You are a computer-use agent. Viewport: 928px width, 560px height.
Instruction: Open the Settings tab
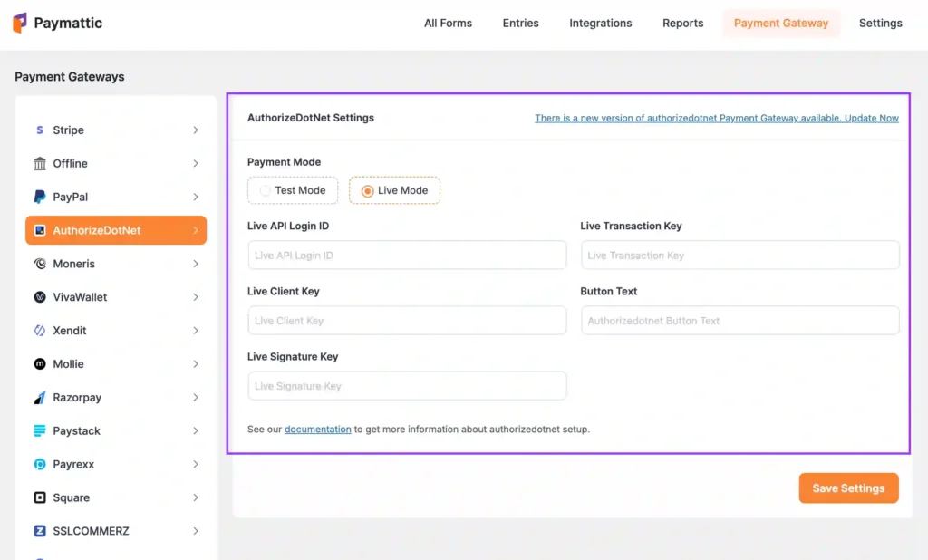[x=881, y=23]
